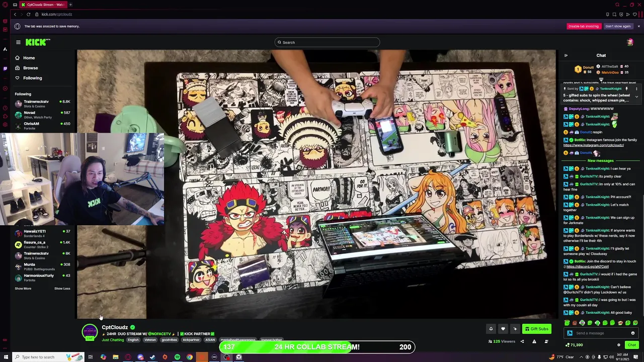
Task: Open chat settings gear icon
Action: (619, 345)
